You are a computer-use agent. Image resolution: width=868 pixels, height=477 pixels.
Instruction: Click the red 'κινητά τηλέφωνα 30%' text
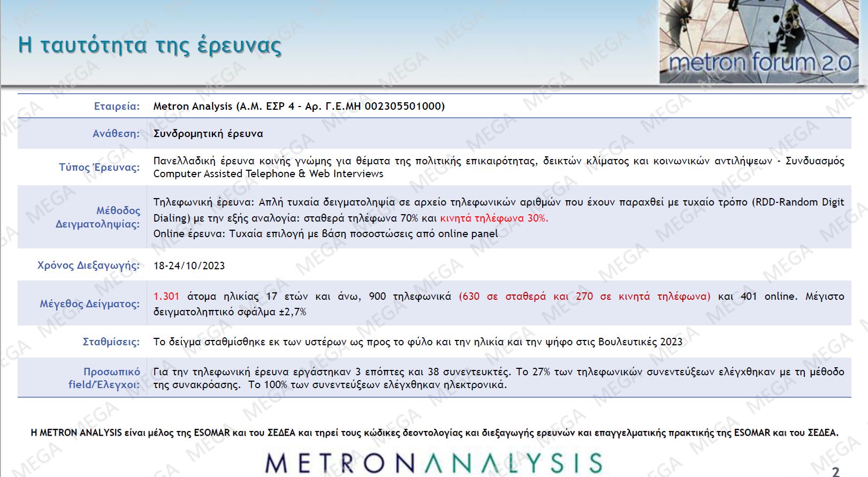pos(494,218)
